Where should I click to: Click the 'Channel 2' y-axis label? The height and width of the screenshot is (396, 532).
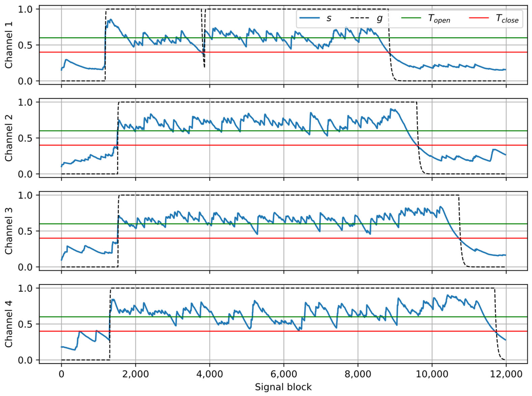[x=9, y=138]
